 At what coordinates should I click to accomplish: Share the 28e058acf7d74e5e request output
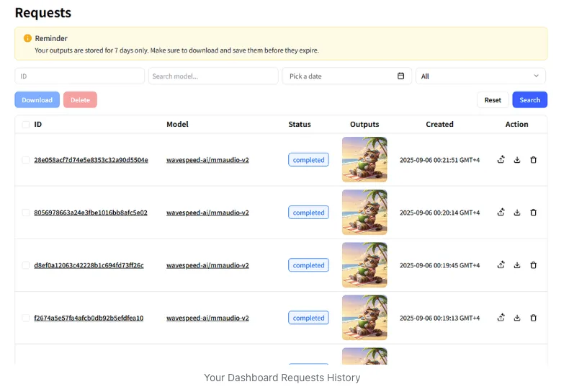point(501,160)
